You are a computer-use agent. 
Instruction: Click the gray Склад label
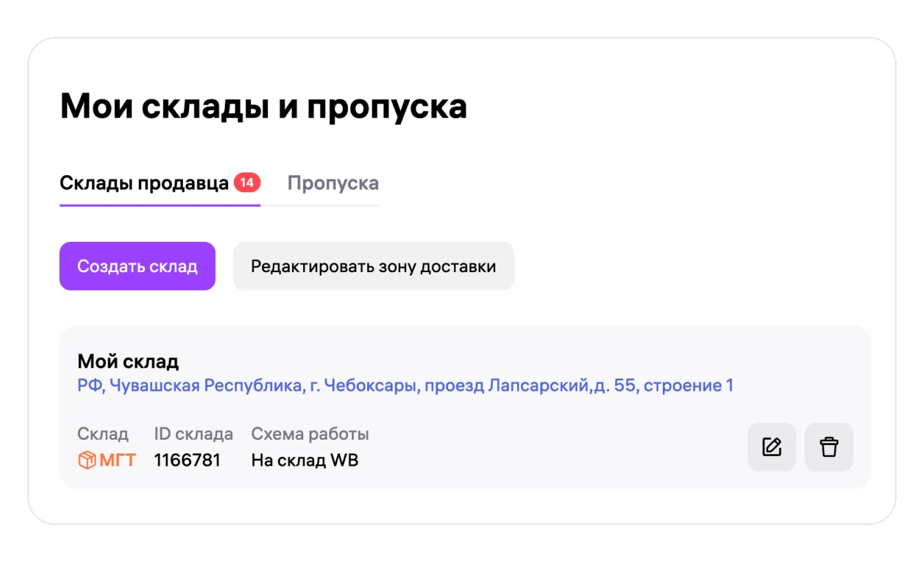click(x=102, y=434)
